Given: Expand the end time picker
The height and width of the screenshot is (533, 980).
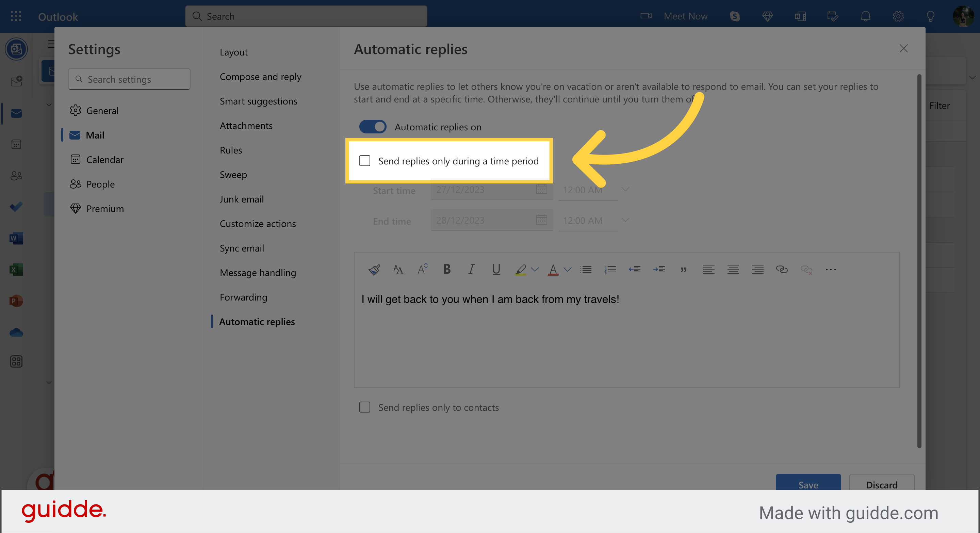Looking at the screenshot, I should pos(625,220).
